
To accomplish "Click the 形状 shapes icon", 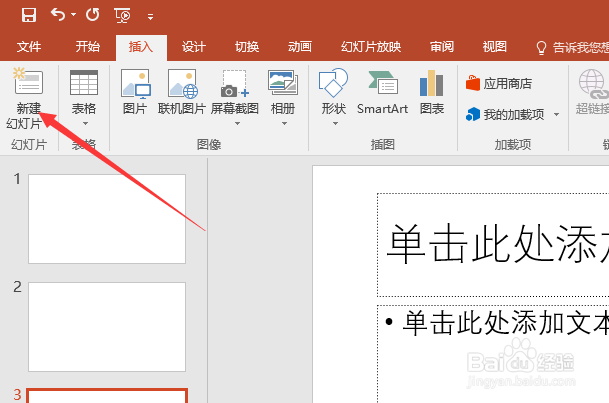I will (333, 82).
